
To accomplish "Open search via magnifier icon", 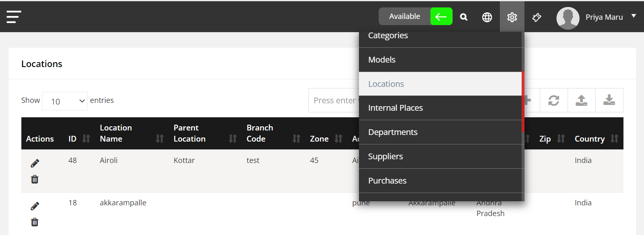I will tap(464, 17).
